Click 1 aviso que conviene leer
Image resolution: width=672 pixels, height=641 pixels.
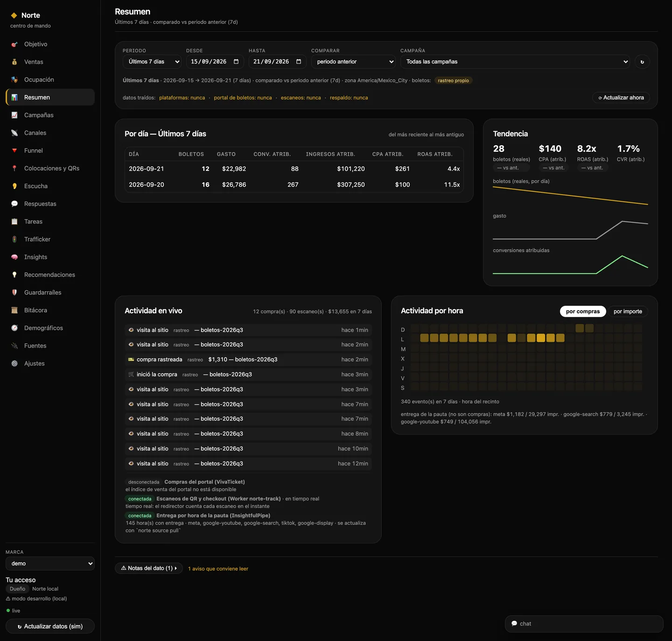click(x=218, y=569)
